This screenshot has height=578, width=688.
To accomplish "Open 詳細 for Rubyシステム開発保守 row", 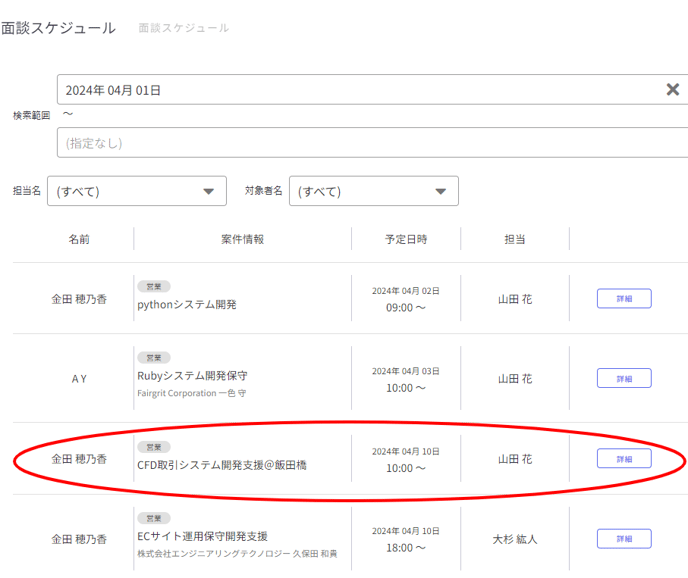I will pos(624,378).
